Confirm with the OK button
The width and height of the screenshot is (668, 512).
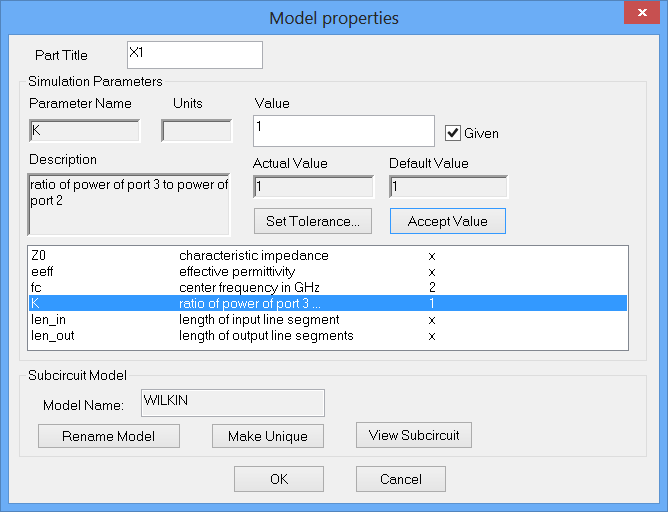(x=279, y=479)
